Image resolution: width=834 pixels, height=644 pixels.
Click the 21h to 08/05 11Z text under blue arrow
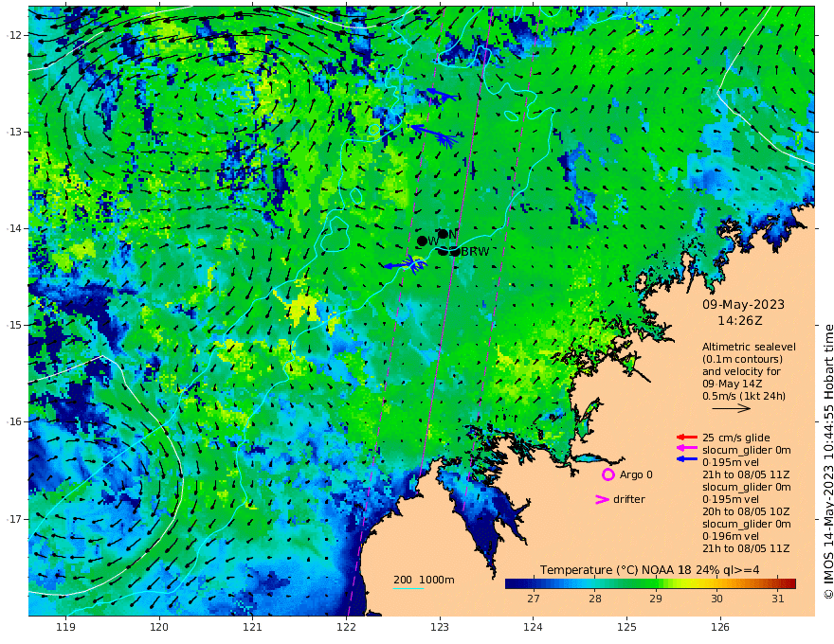pos(746,474)
